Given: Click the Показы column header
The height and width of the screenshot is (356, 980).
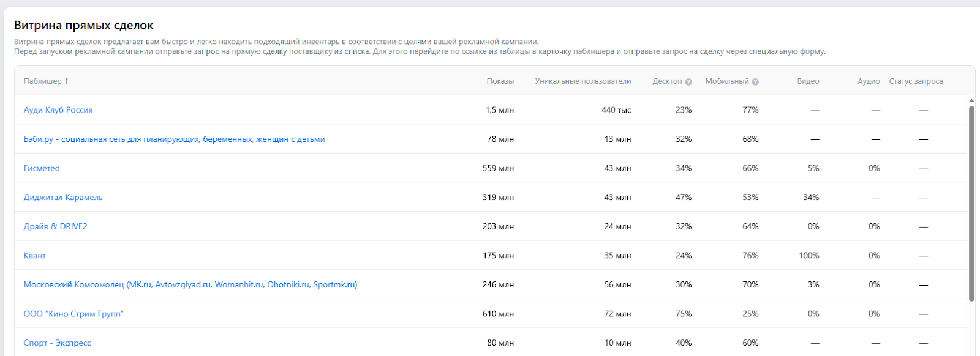Looking at the screenshot, I should pyautogui.click(x=500, y=81).
